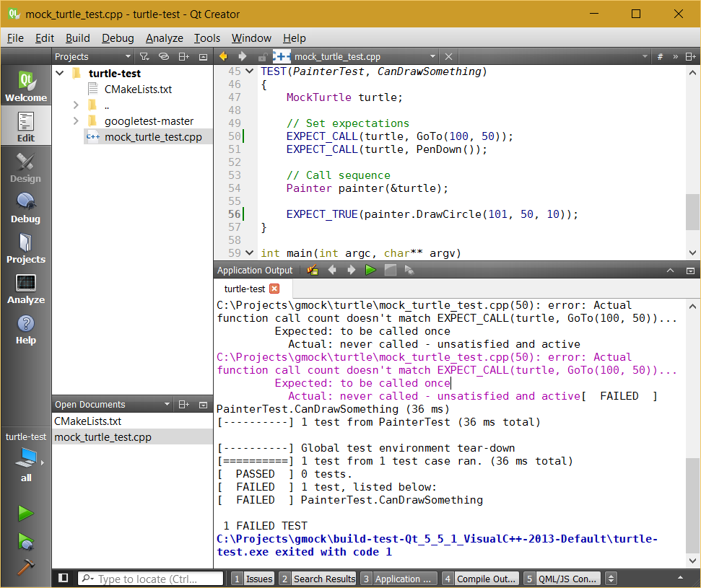Show hidden editor toolbar items chevron
This screenshot has width=701, height=588.
click(676, 57)
